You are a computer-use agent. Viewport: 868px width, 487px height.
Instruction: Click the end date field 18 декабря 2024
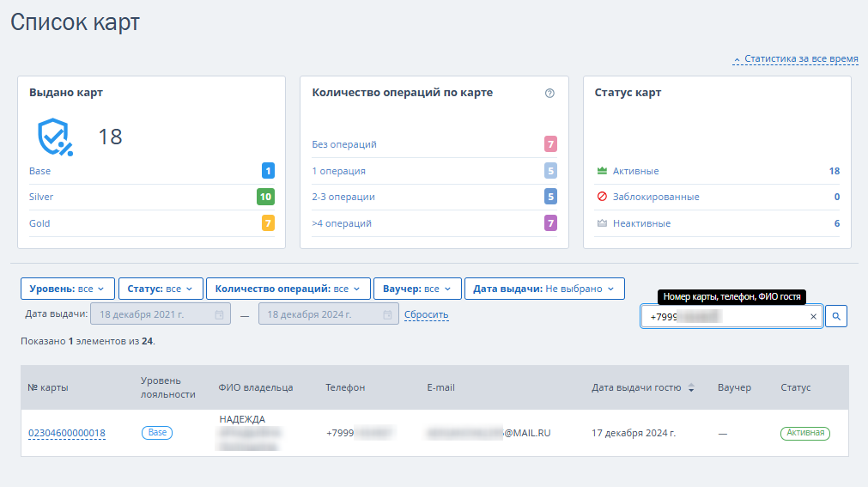point(328,314)
